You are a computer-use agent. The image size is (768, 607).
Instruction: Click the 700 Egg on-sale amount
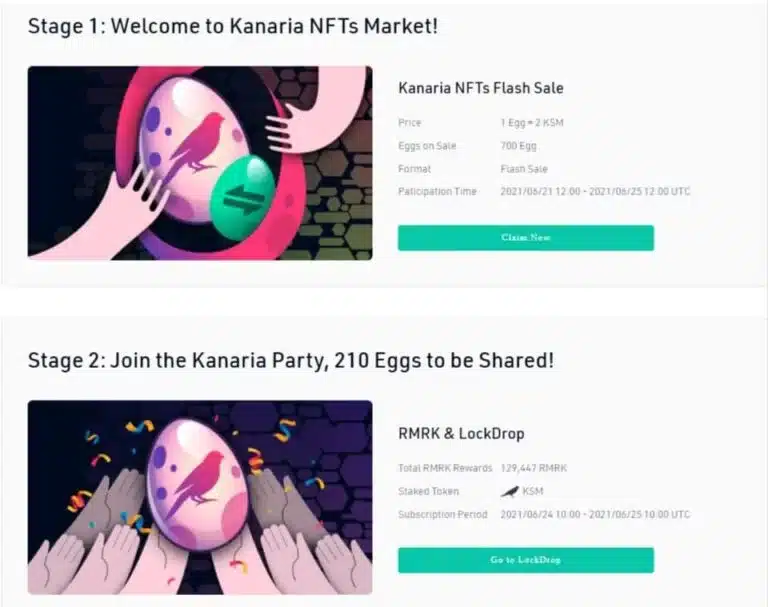coord(521,146)
